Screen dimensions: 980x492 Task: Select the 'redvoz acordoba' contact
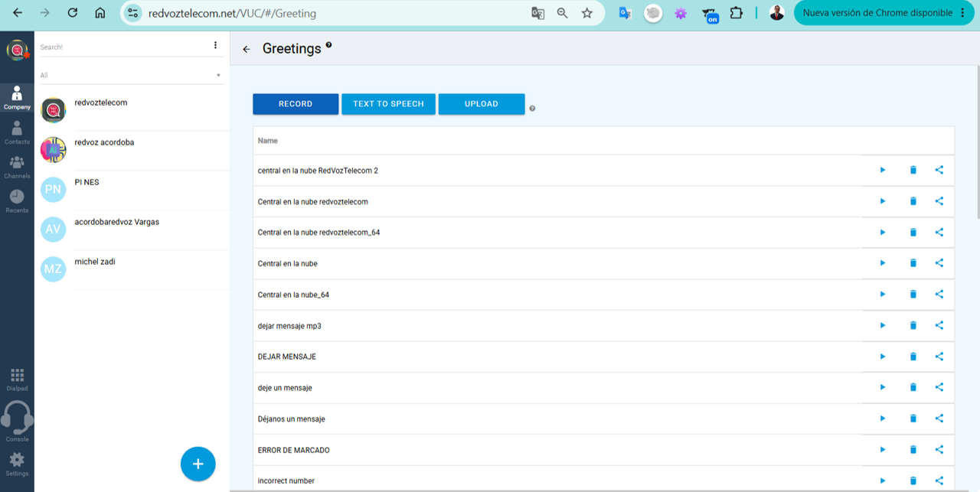pos(132,151)
